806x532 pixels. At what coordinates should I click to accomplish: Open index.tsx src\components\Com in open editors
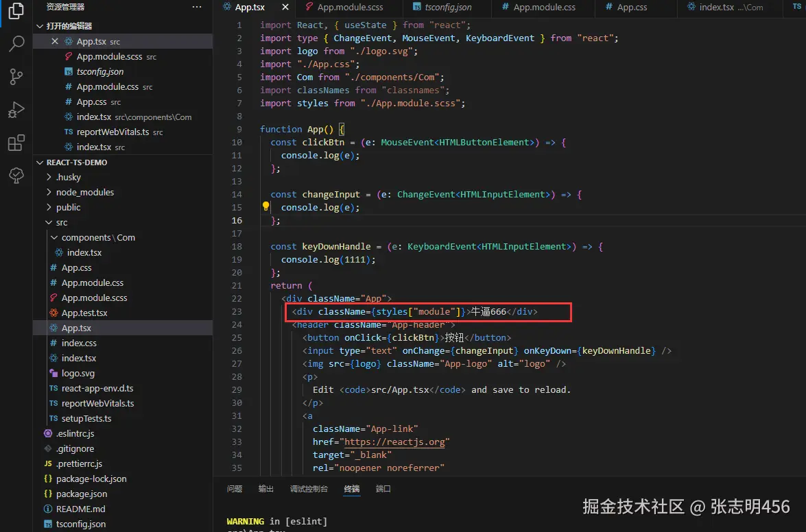[x=123, y=117]
